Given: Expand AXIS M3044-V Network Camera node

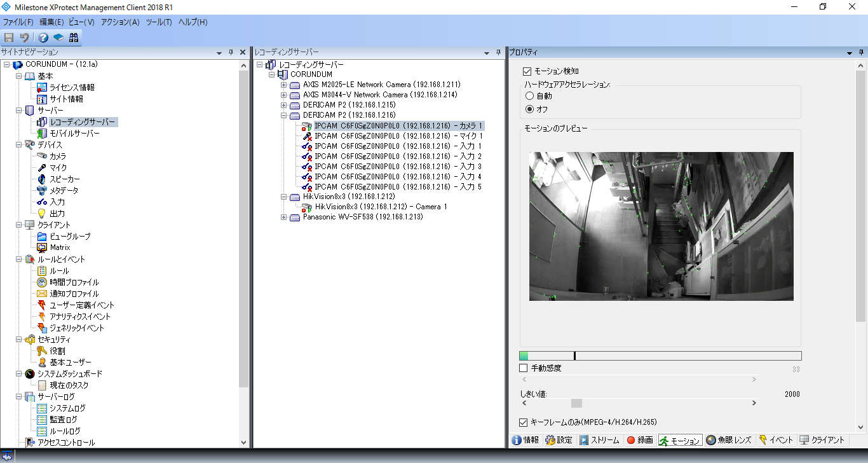Looking at the screenshot, I should 284,95.
